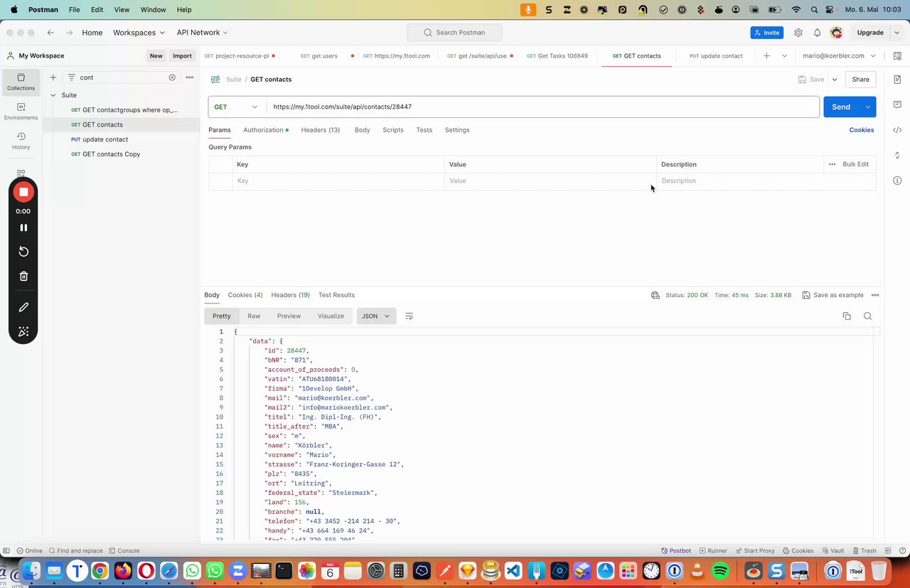Click the New button in sidebar

tap(156, 56)
